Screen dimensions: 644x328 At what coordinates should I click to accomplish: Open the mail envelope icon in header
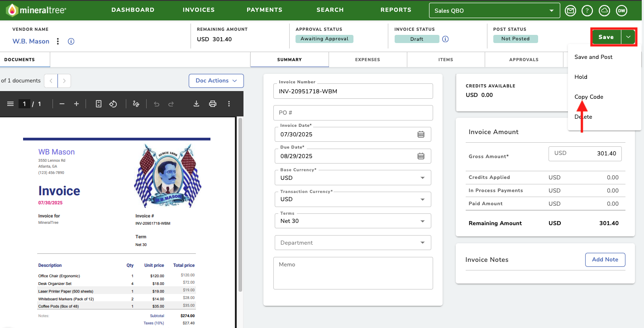pos(571,10)
